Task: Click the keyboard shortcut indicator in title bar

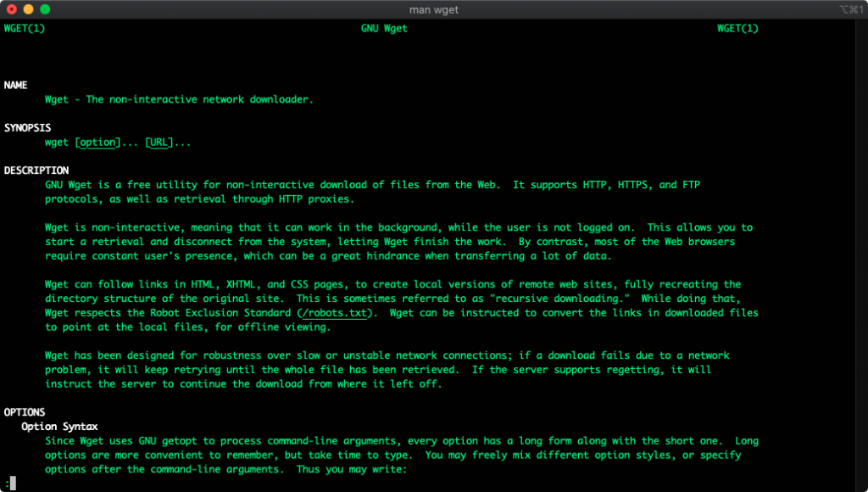Action: click(851, 9)
